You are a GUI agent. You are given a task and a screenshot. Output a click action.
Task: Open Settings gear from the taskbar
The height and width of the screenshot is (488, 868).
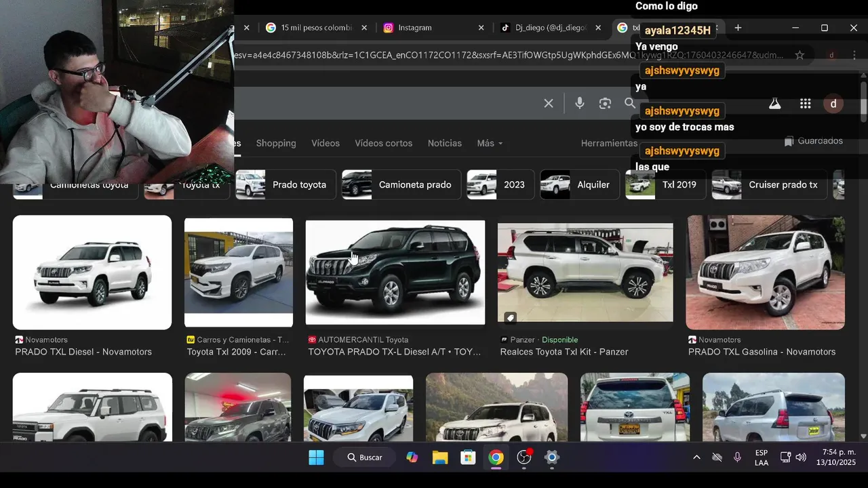(552, 457)
